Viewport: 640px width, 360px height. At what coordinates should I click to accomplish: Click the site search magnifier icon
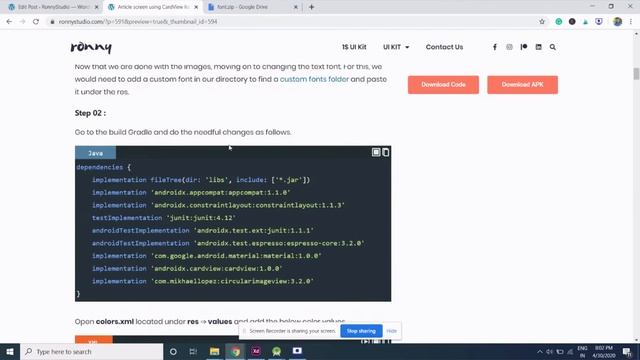(553, 47)
